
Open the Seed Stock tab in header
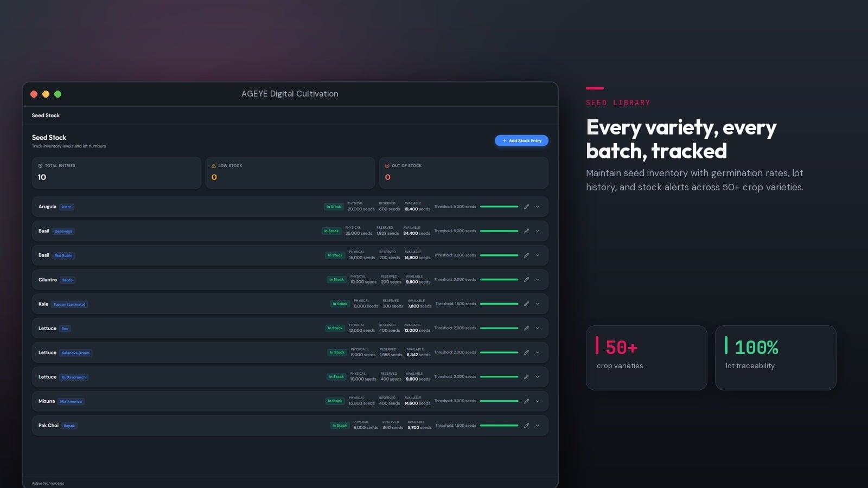(x=46, y=115)
